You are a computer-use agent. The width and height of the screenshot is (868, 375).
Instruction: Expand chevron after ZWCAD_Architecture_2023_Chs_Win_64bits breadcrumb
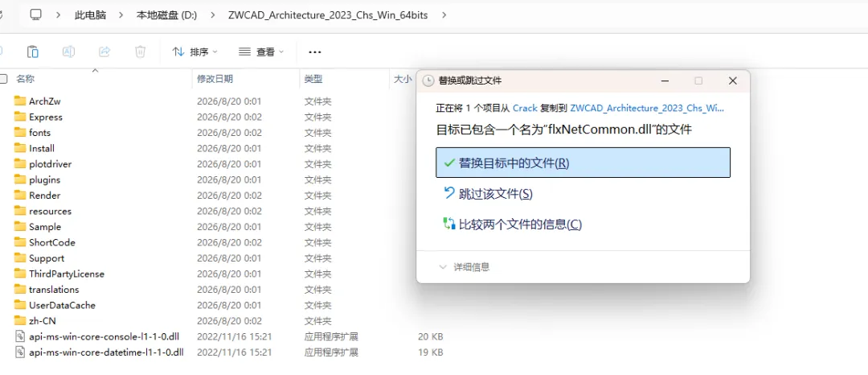click(x=443, y=15)
